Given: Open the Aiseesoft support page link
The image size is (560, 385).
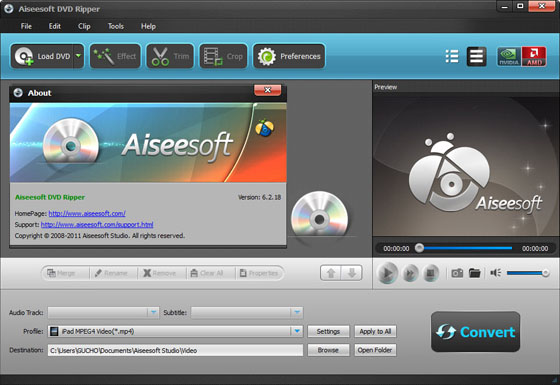Looking at the screenshot, I should (x=97, y=224).
